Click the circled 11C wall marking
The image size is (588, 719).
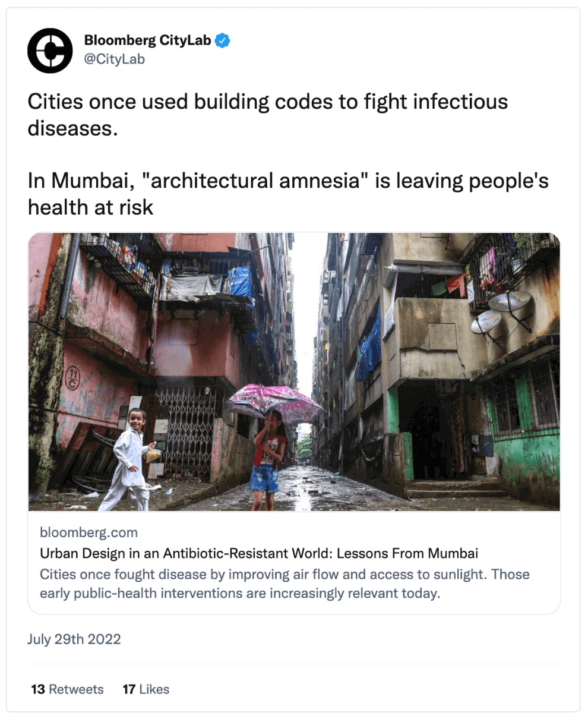(72, 378)
